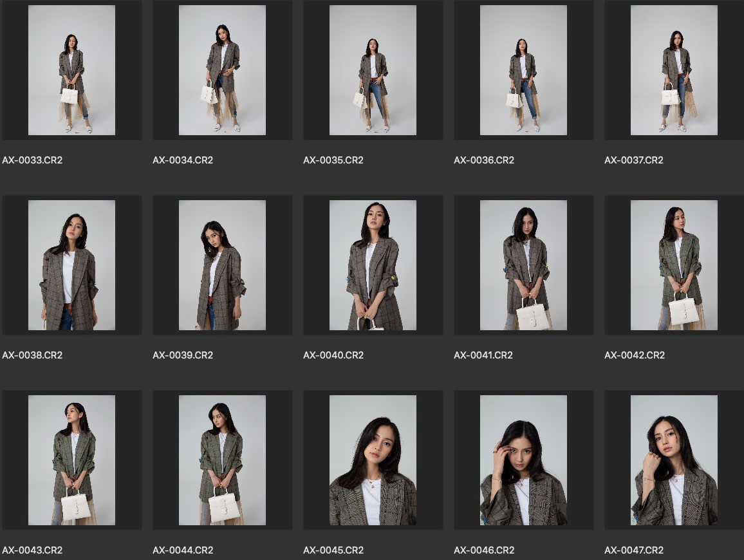Select thumbnail of AX-0036.CR2
The image size is (744, 560).
tap(523, 70)
